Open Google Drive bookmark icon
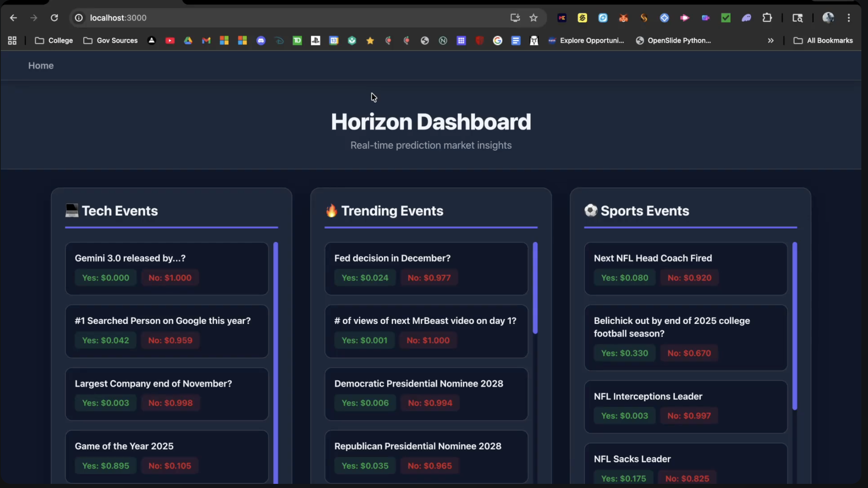This screenshot has width=868, height=488. click(x=188, y=41)
